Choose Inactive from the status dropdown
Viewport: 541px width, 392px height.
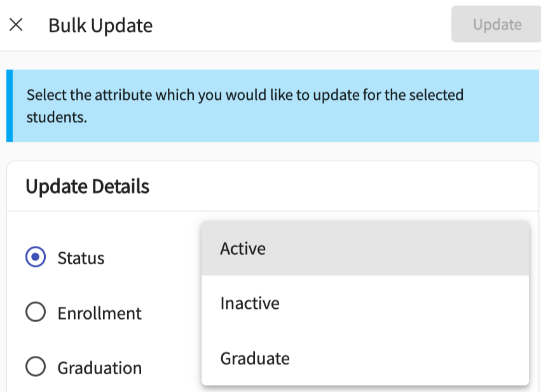coord(250,303)
